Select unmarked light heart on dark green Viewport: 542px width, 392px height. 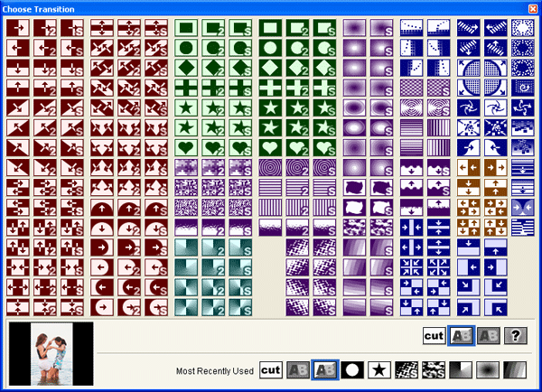270,147
